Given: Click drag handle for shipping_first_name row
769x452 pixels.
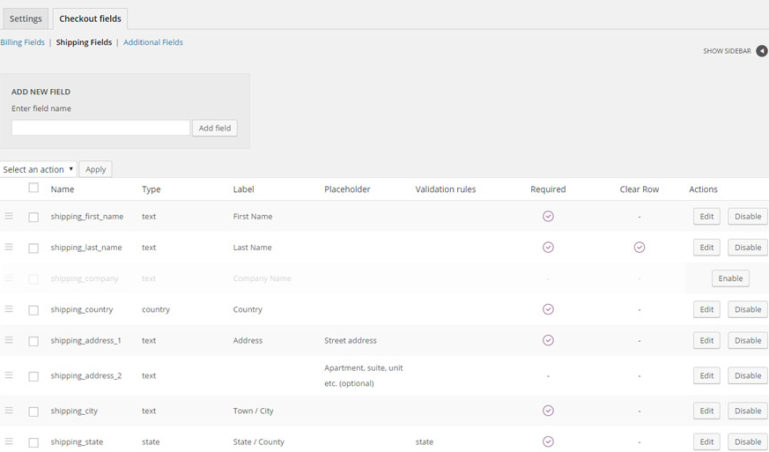Looking at the screenshot, I should click(x=9, y=216).
